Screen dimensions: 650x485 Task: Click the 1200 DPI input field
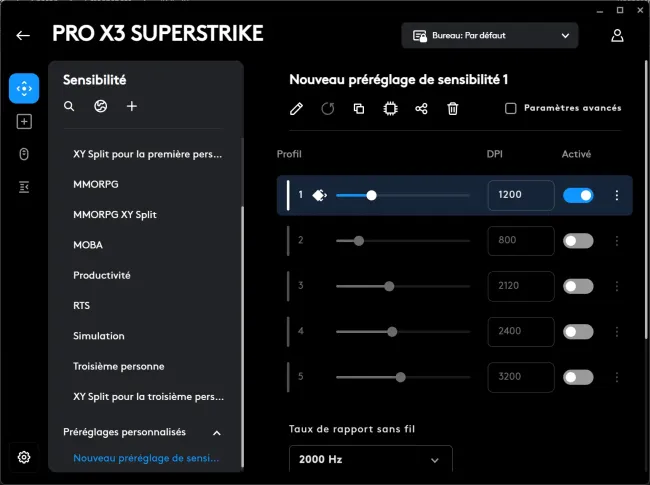tap(521, 195)
